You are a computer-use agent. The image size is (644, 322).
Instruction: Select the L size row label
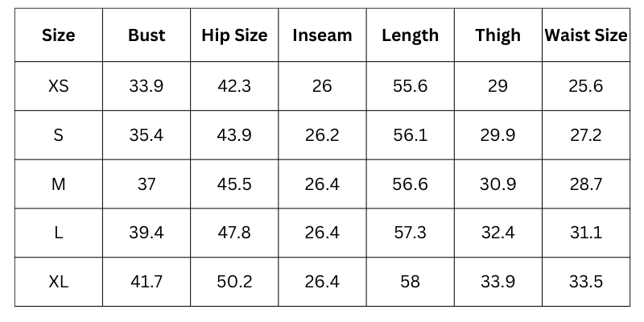tap(58, 233)
